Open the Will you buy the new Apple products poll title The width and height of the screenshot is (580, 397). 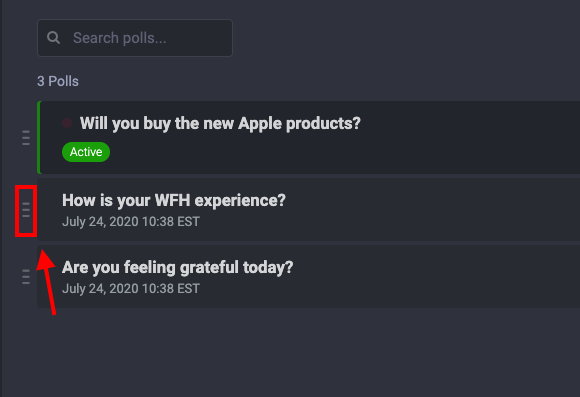pyautogui.click(x=220, y=123)
